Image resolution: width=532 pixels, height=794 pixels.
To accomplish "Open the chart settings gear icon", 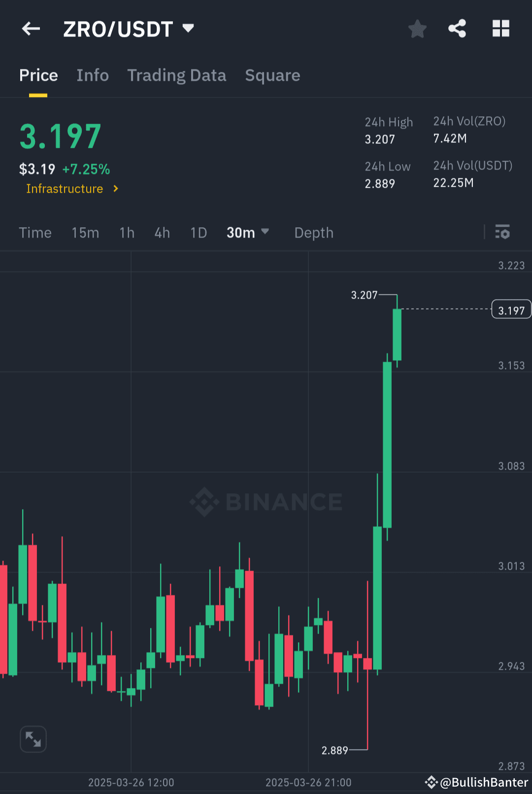I will click(502, 232).
